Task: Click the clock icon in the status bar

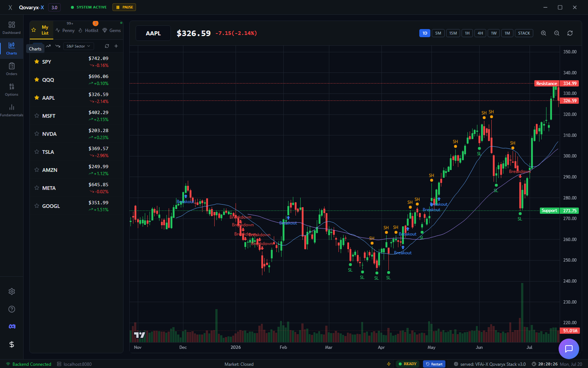Action: tap(534, 364)
